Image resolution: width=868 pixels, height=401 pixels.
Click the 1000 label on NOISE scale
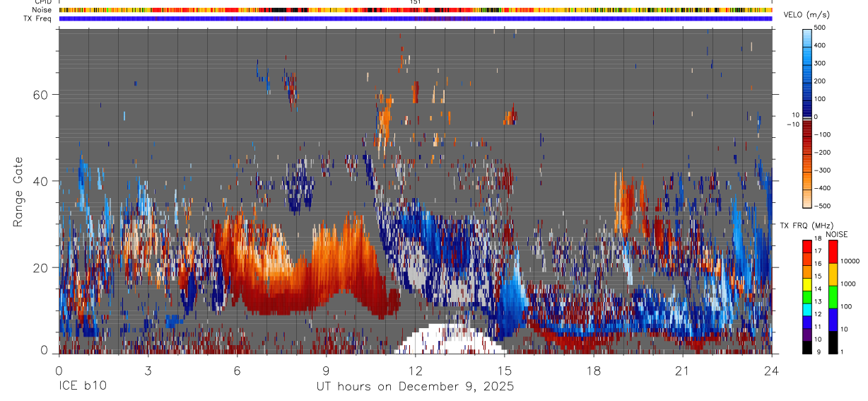[x=848, y=284]
